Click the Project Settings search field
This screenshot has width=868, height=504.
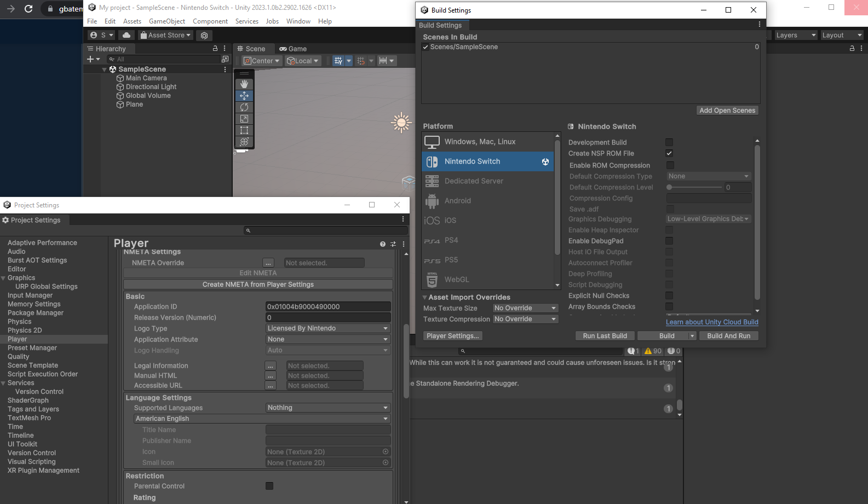tap(325, 231)
